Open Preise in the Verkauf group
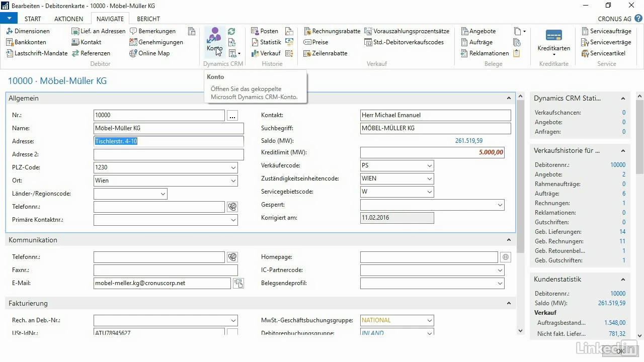The width and height of the screenshot is (644, 362). pos(316,42)
